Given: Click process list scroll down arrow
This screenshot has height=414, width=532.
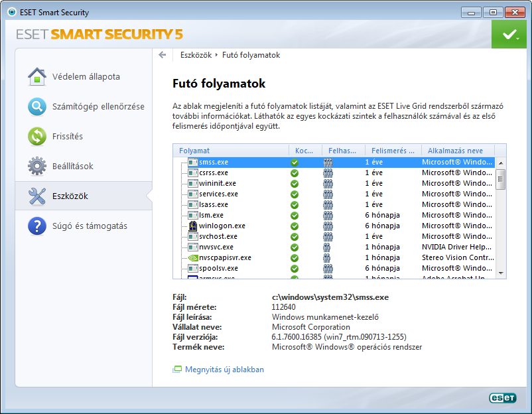Looking at the screenshot, I should point(500,273).
